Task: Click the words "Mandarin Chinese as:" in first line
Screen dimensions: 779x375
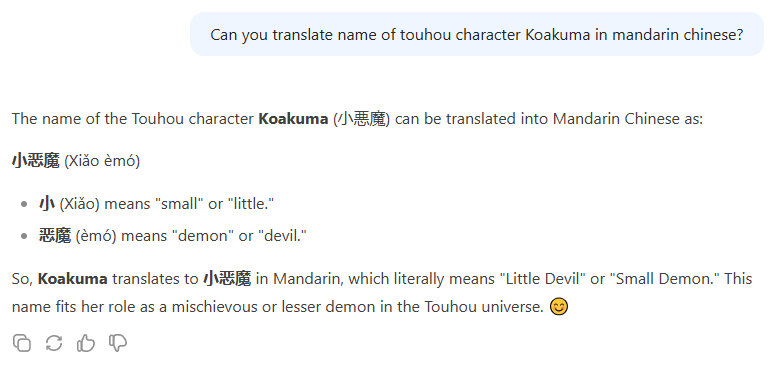Action: (628, 119)
